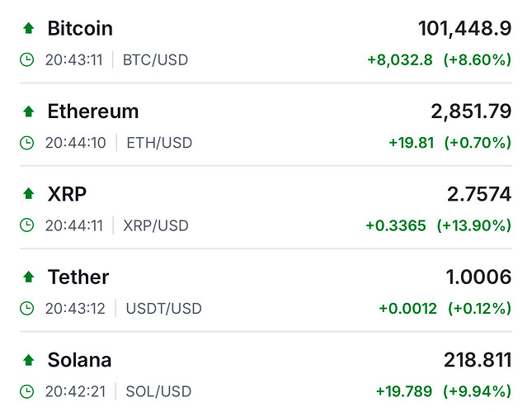Click the clock icon in Tether row
Image resolution: width=532 pixels, height=412 pixels.
click(x=27, y=309)
